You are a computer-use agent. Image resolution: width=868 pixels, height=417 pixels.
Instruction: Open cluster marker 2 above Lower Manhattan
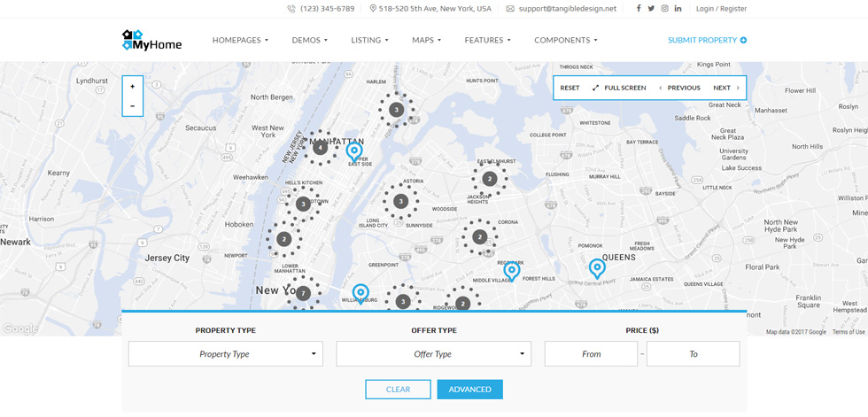[283, 239]
